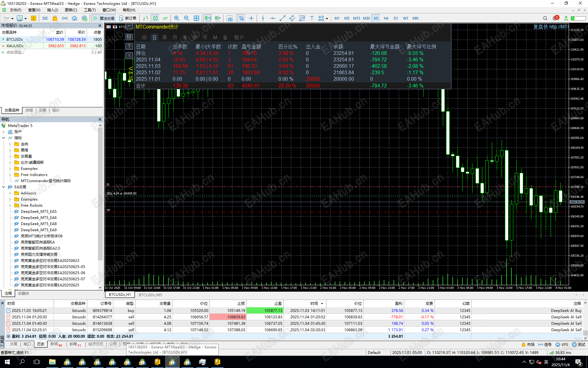The image size is (588, 368).
Task: Select the XAUUSDc row in Market Watch
Action: click(x=52, y=46)
